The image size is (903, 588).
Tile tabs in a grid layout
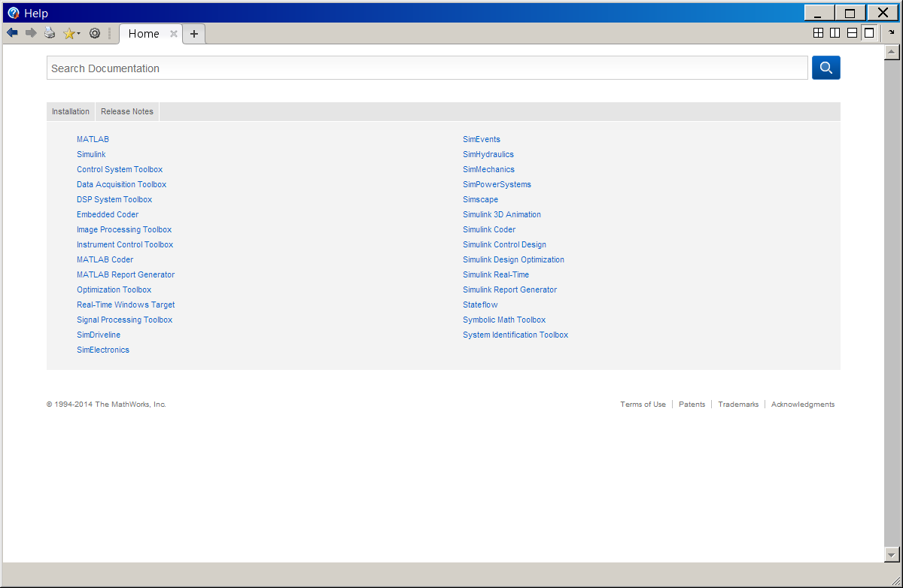(x=819, y=33)
